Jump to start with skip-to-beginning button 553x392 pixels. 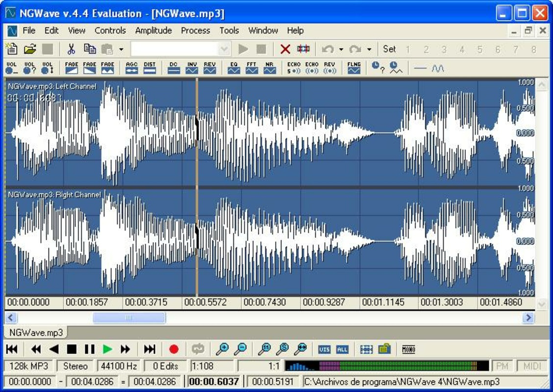12,349
